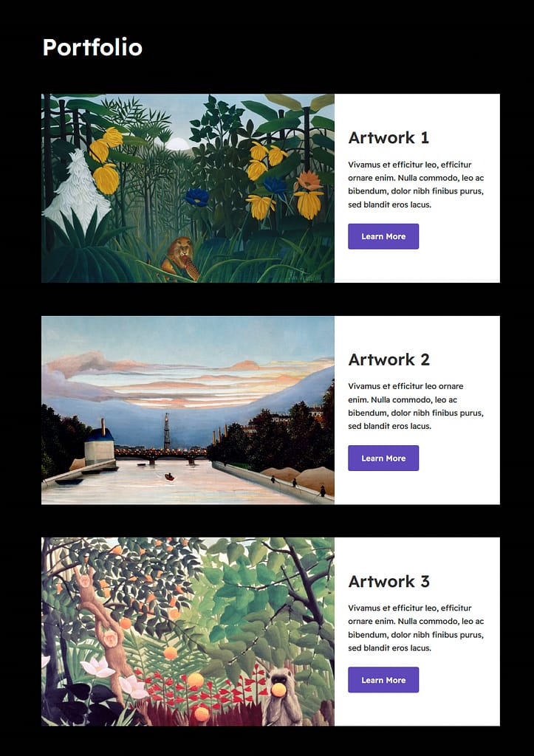The image size is (534, 756).
Task: Click the Artwork 2 title
Action: tap(388, 360)
